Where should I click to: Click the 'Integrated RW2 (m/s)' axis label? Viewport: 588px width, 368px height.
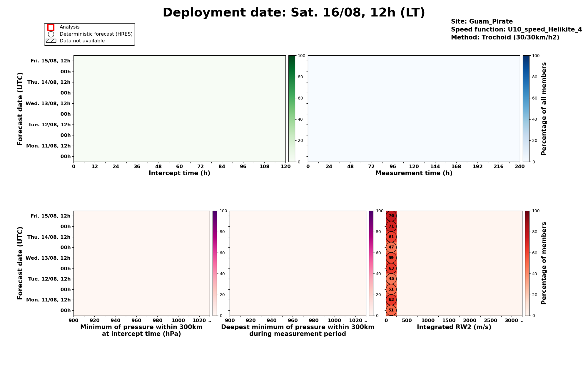tap(454, 327)
